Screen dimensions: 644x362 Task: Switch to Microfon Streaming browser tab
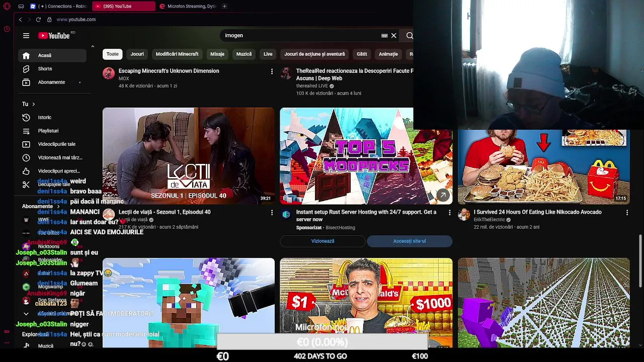click(x=188, y=6)
